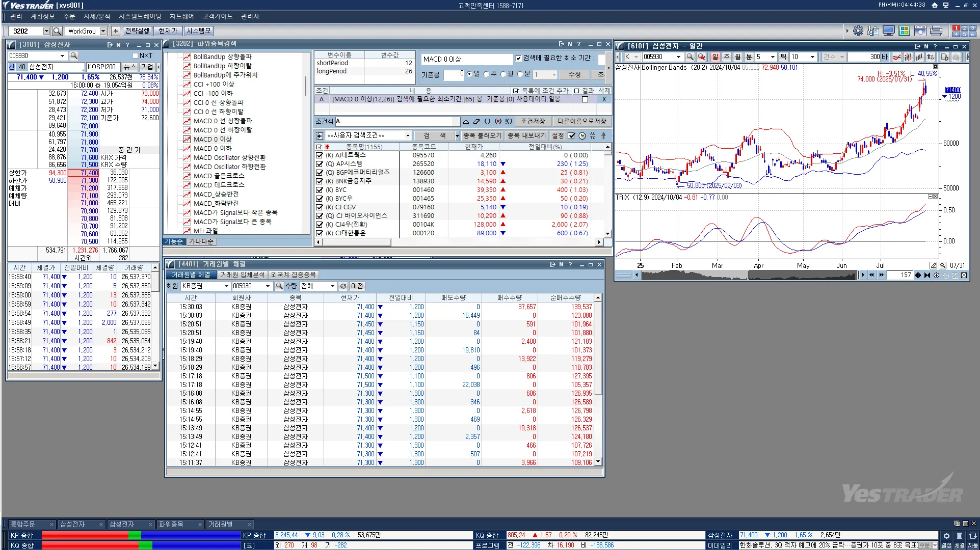Screen dimensions: 980x550
Task: Click the monitor icon in top toolbar
Action: [889, 31]
